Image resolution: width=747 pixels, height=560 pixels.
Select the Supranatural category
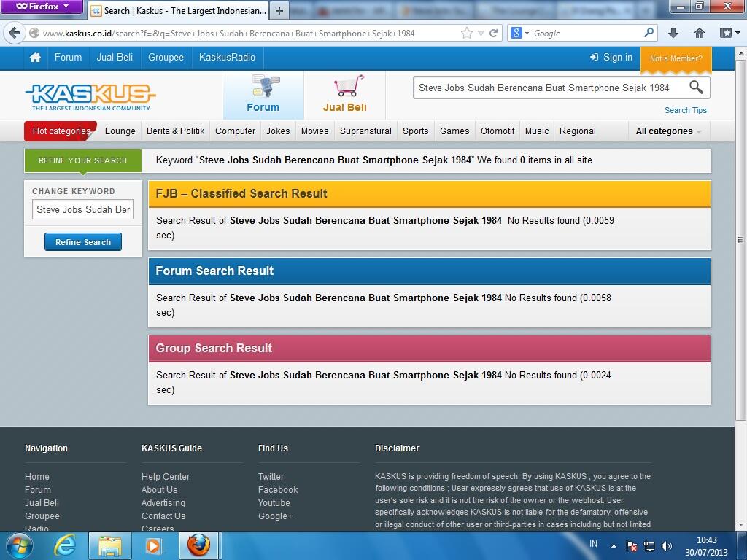[x=365, y=131]
